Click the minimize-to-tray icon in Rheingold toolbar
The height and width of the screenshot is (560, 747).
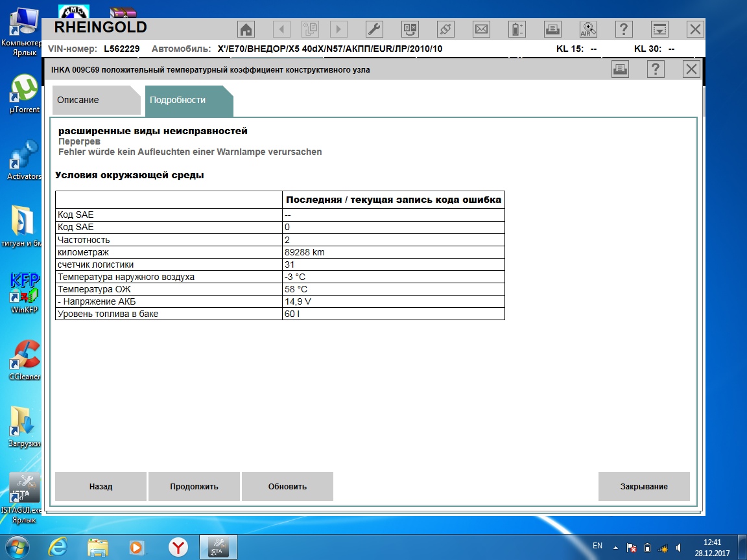(659, 30)
